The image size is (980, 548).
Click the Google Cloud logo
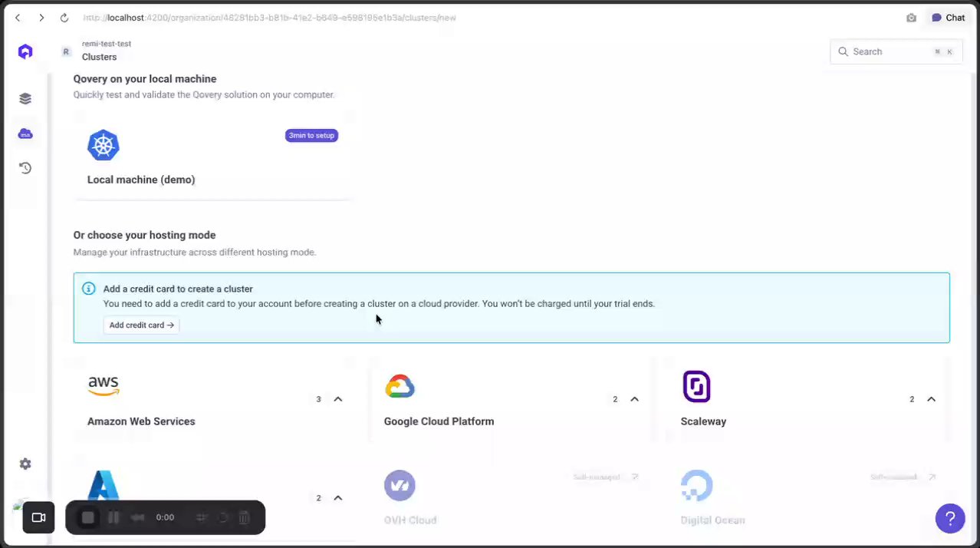coord(400,386)
